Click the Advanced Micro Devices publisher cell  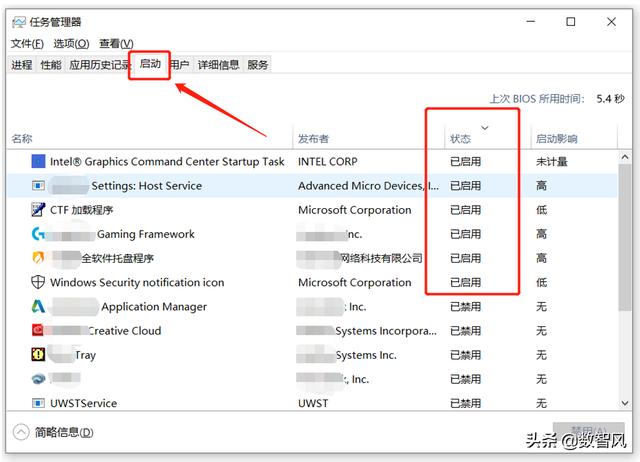tap(369, 186)
